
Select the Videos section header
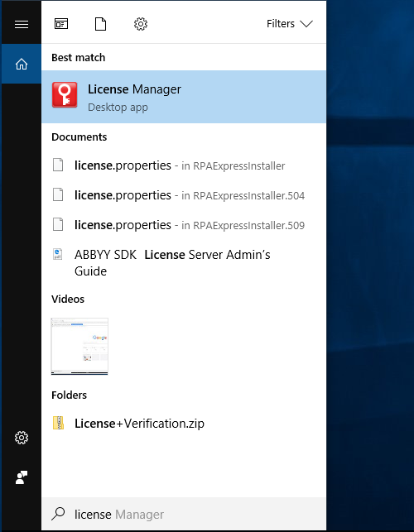coord(68,300)
